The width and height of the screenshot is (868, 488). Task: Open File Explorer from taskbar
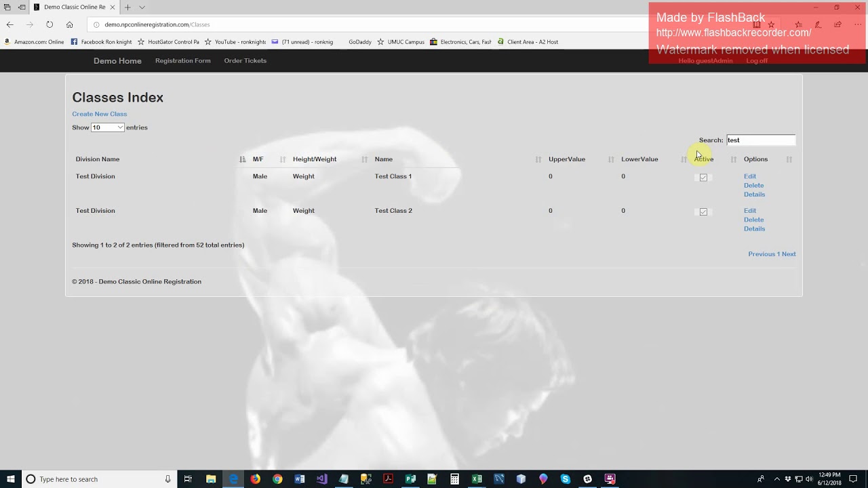(x=211, y=479)
